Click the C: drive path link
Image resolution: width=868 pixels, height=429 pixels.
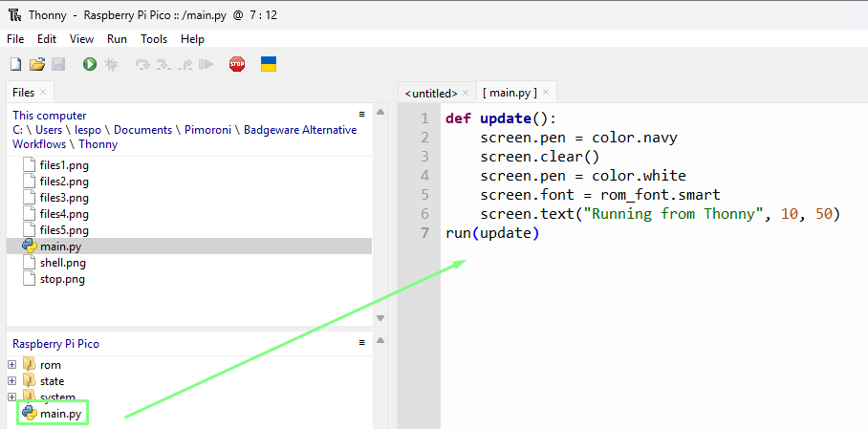[18, 130]
